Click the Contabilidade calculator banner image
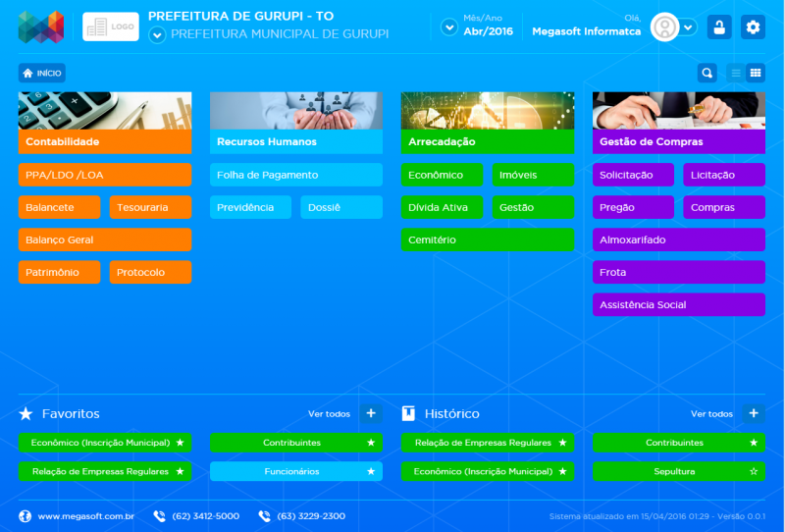Image resolution: width=785 pixels, height=532 pixels. pos(104,111)
